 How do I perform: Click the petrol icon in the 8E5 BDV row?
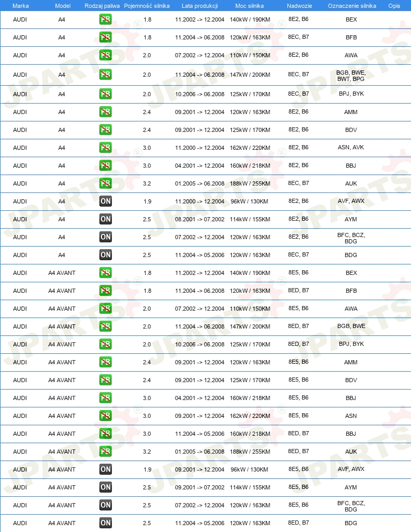click(106, 380)
